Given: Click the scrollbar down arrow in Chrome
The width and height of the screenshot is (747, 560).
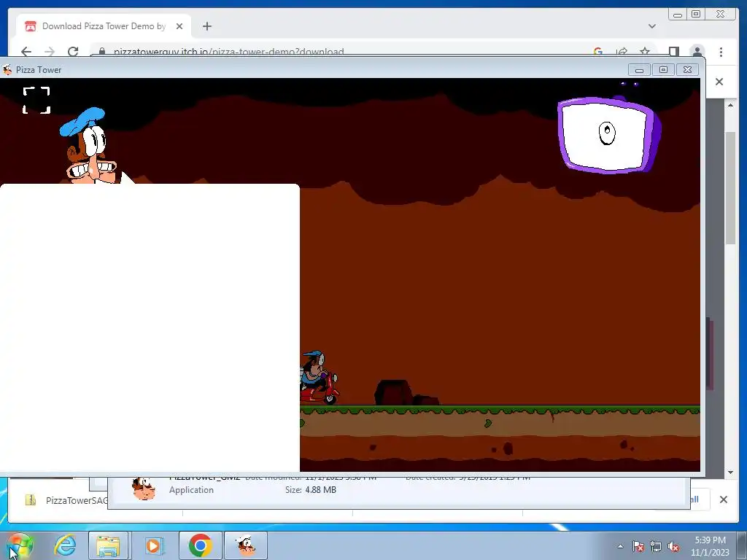Looking at the screenshot, I should click(x=730, y=472).
